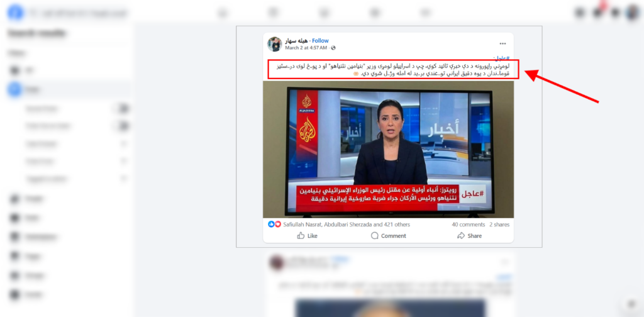
Task: Click the Comment speech-bubble button
Action: [388, 236]
